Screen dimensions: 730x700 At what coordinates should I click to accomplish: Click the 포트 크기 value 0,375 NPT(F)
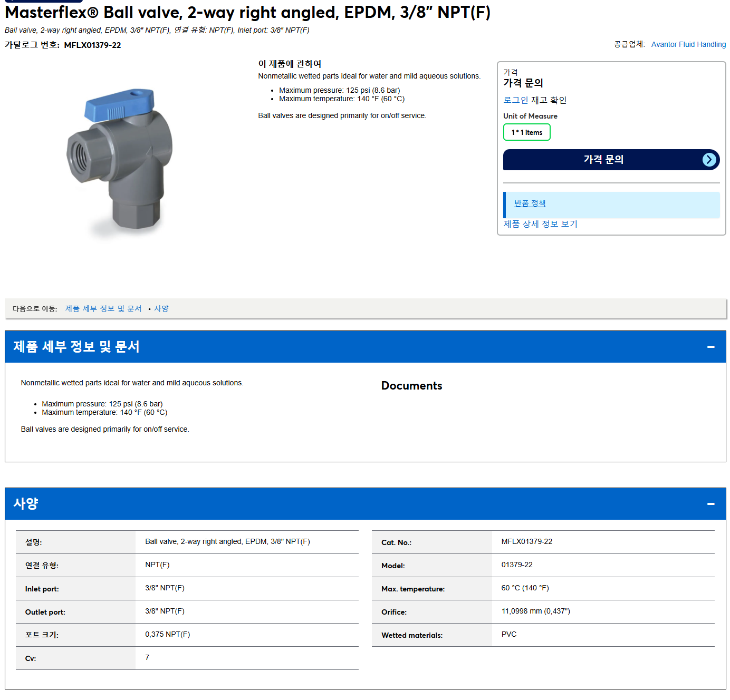(x=167, y=635)
